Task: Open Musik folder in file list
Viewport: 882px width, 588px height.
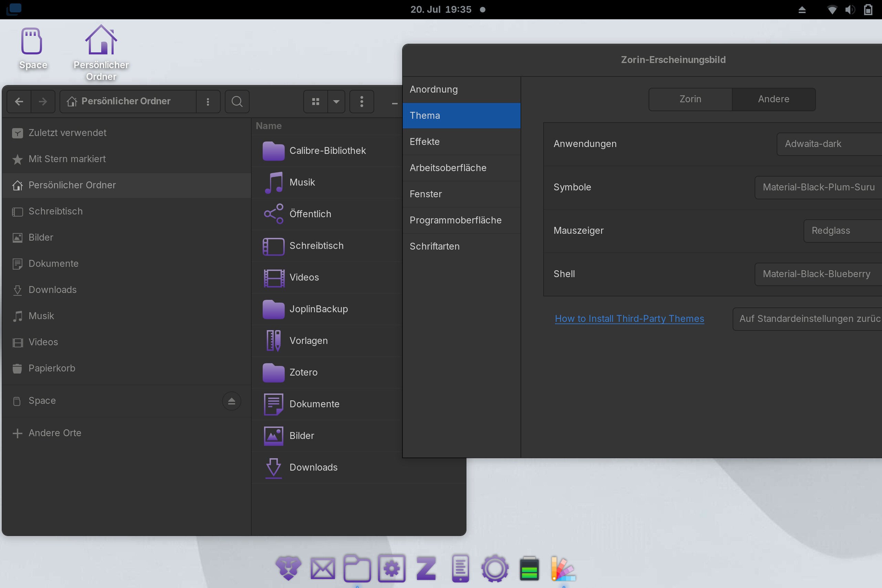Action: [x=327, y=182]
